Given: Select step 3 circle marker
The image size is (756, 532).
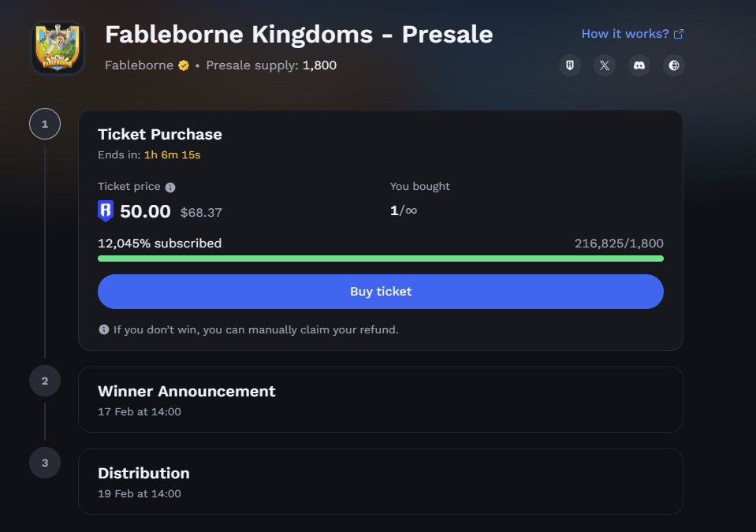Looking at the screenshot, I should pyautogui.click(x=45, y=463).
